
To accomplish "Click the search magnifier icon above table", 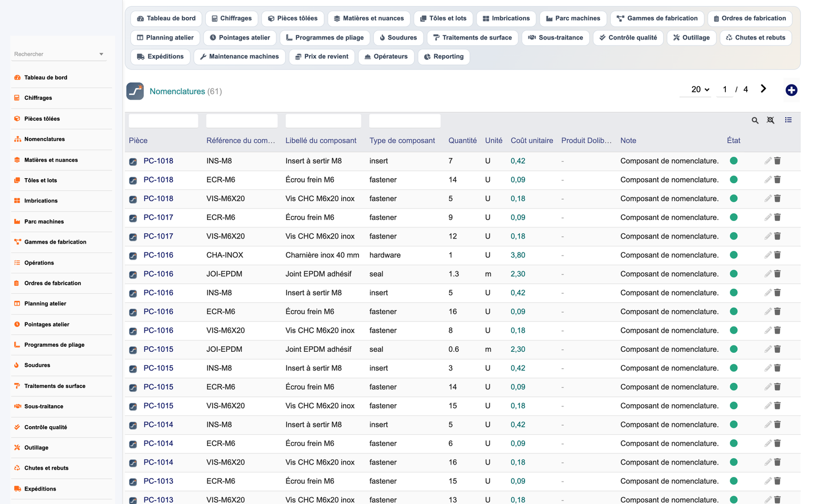I will point(755,120).
